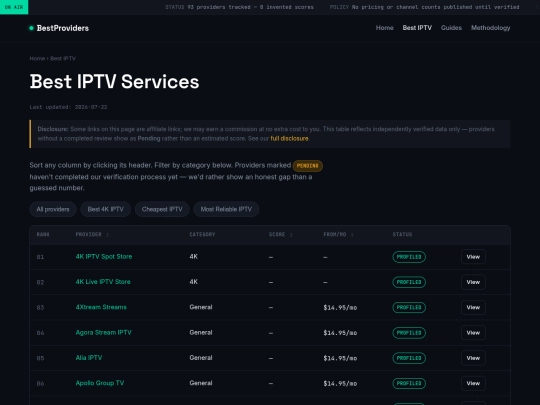Click the ON AIR badge
The image size is (540, 405).
pos(14,7)
